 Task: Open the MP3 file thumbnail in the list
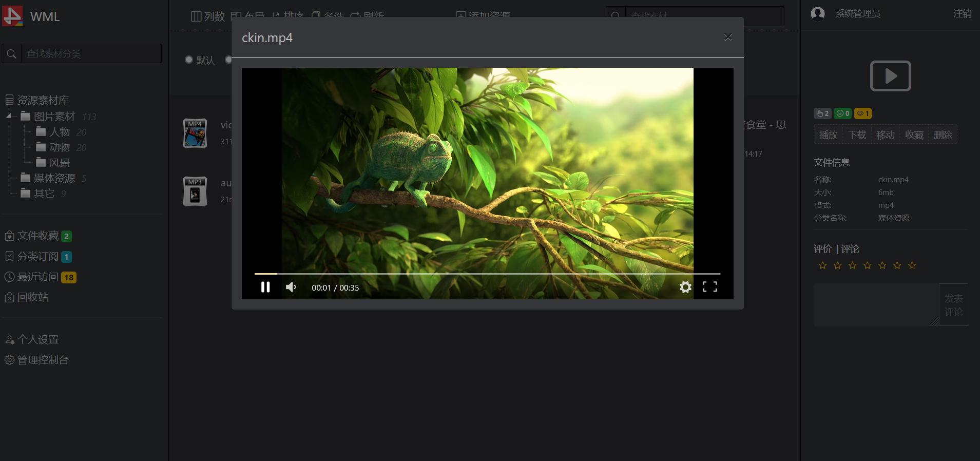point(195,191)
